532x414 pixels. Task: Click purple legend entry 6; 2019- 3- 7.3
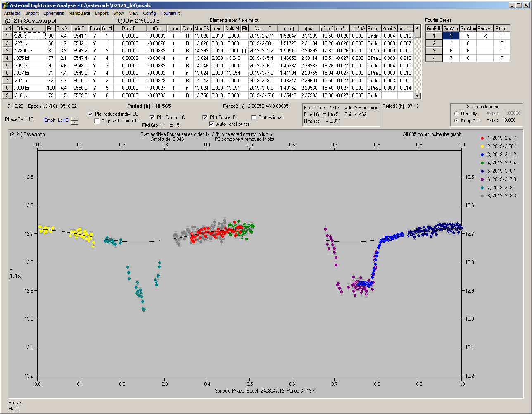[x=499, y=179]
